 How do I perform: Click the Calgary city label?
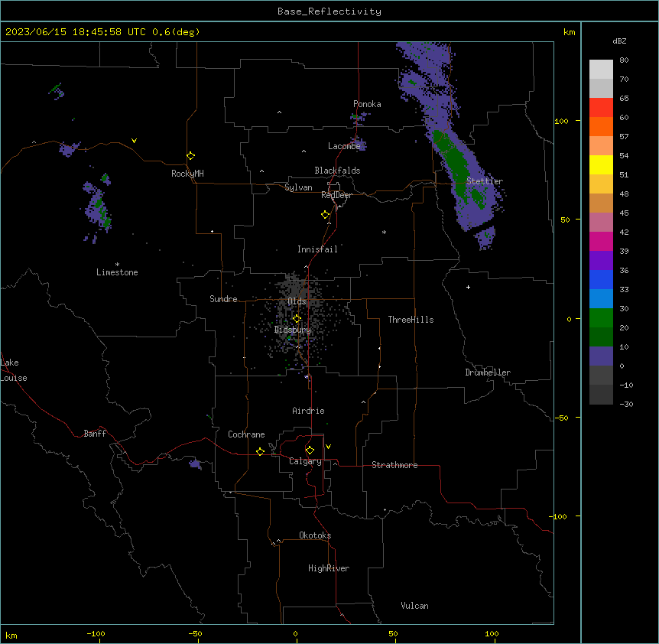click(x=305, y=461)
